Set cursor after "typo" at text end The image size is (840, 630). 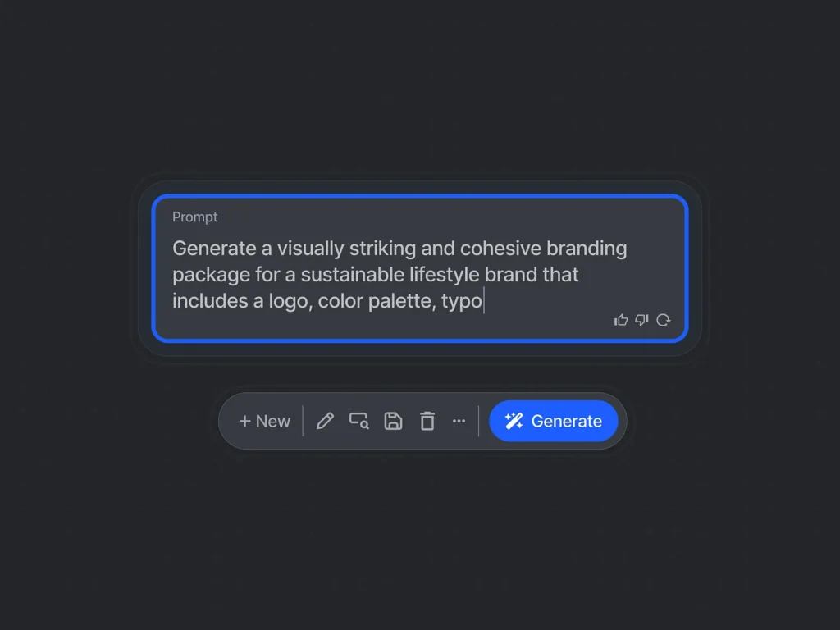pyautogui.click(x=483, y=301)
